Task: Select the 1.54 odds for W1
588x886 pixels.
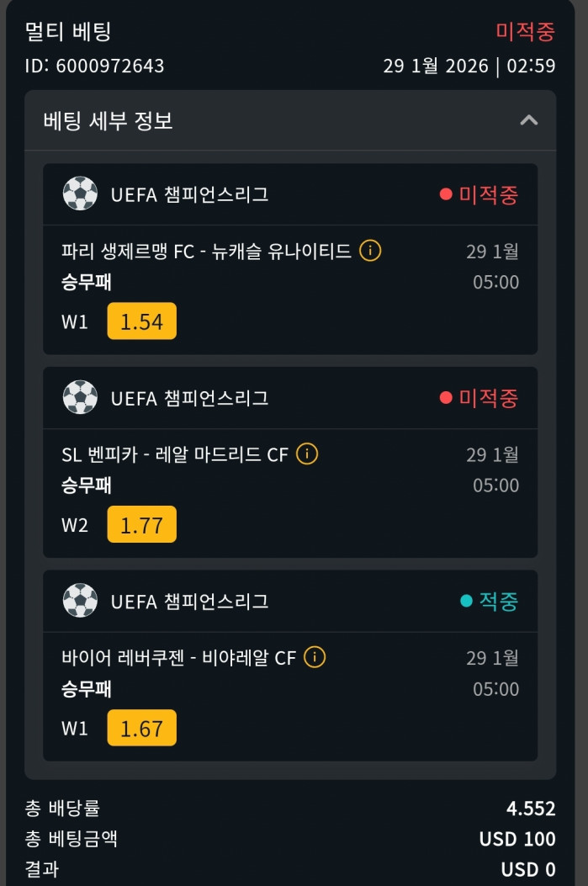Action: [x=141, y=321]
